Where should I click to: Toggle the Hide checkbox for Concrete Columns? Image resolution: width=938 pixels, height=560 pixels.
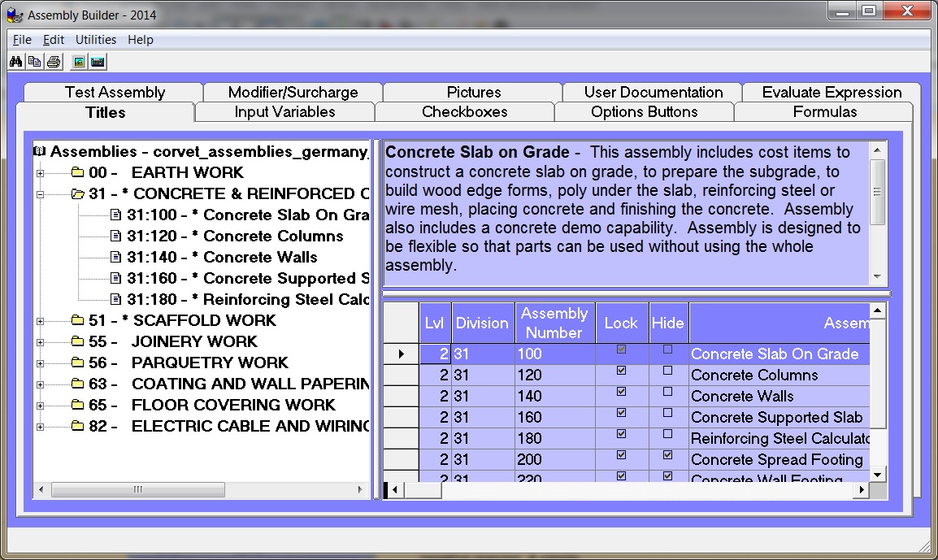tap(667, 371)
